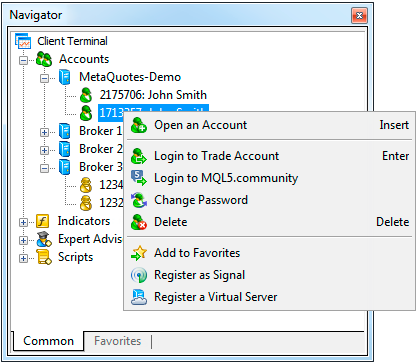
Task: Choose Change Password menu entry
Action: [x=269, y=200]
